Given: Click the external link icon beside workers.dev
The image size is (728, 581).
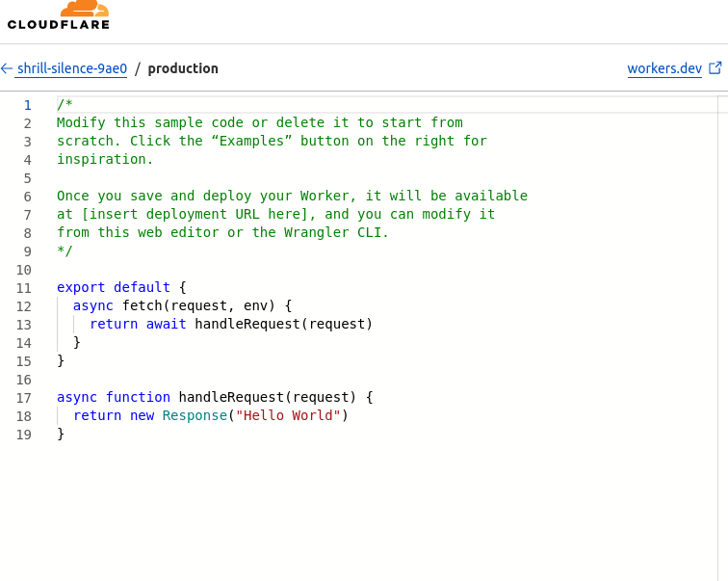Looking at the screenshot, I should [x=715, y=68].
